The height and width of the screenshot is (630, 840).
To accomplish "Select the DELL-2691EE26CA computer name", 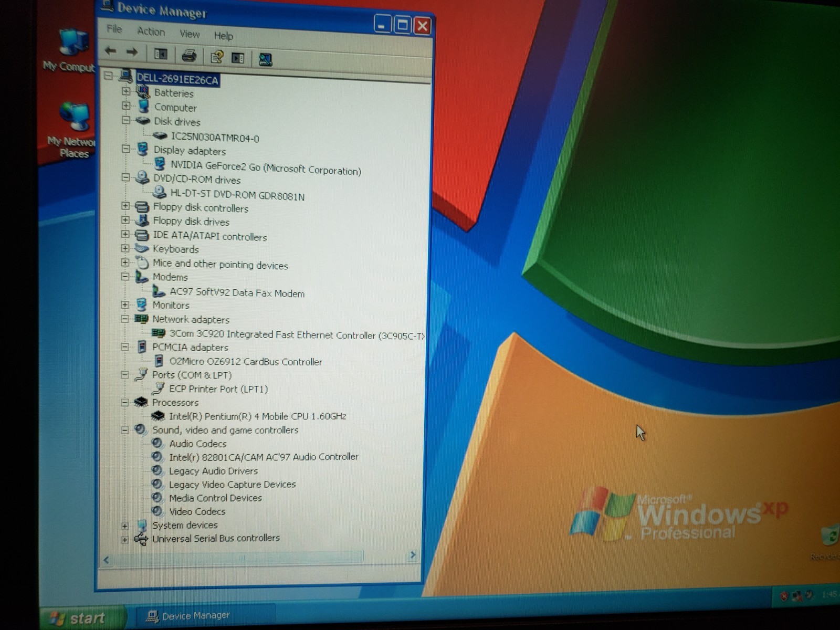I will [177, 79].
